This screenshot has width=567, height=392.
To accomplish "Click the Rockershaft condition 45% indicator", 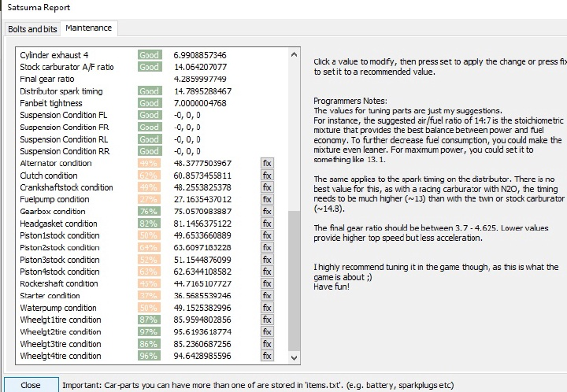I will coord(149,283).
